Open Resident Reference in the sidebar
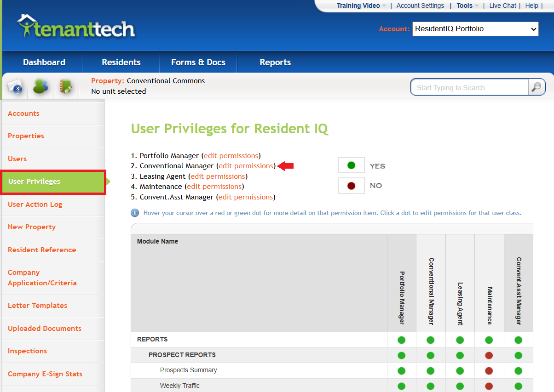Image resolution: width=554 pixels, height=392 pixels. coord(42,250)
